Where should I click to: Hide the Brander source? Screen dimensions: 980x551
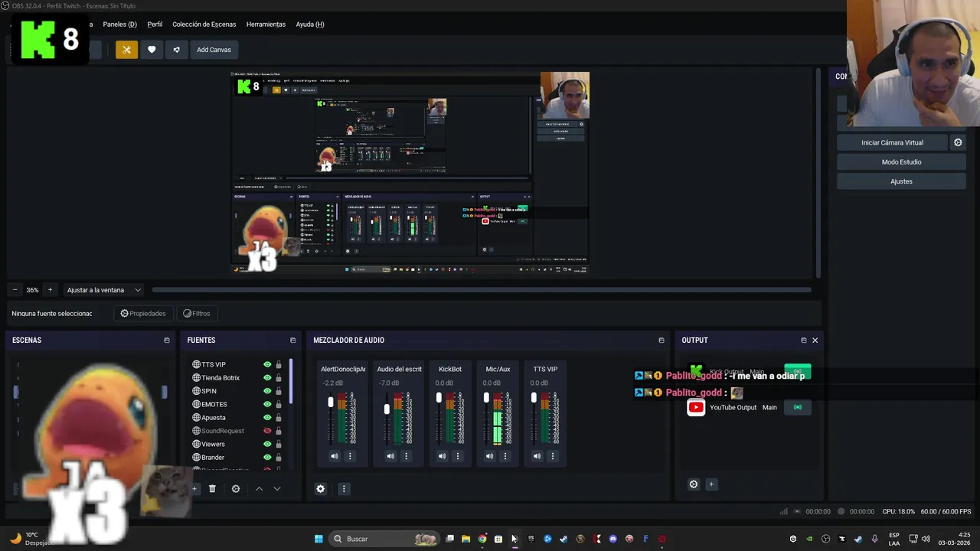point(267,458)
